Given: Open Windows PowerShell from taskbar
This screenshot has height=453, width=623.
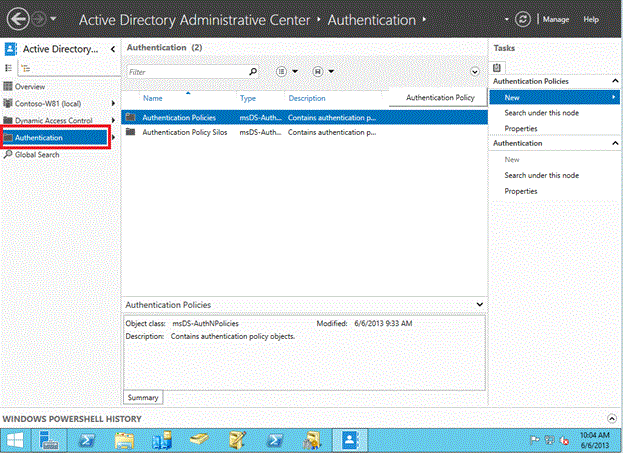Looking at the screenshot, I should pyautogui.click(x=87, y=439).
